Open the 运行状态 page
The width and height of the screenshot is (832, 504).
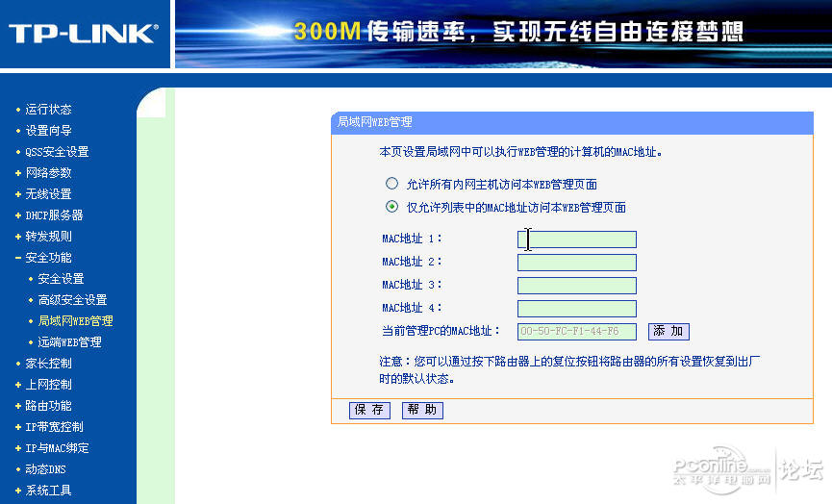point(48,110)
